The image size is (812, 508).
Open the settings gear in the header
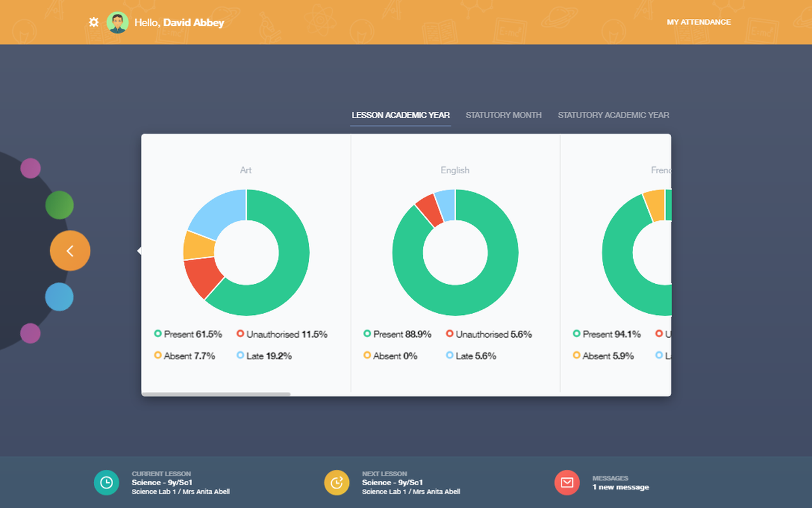(x=93, y=22)
